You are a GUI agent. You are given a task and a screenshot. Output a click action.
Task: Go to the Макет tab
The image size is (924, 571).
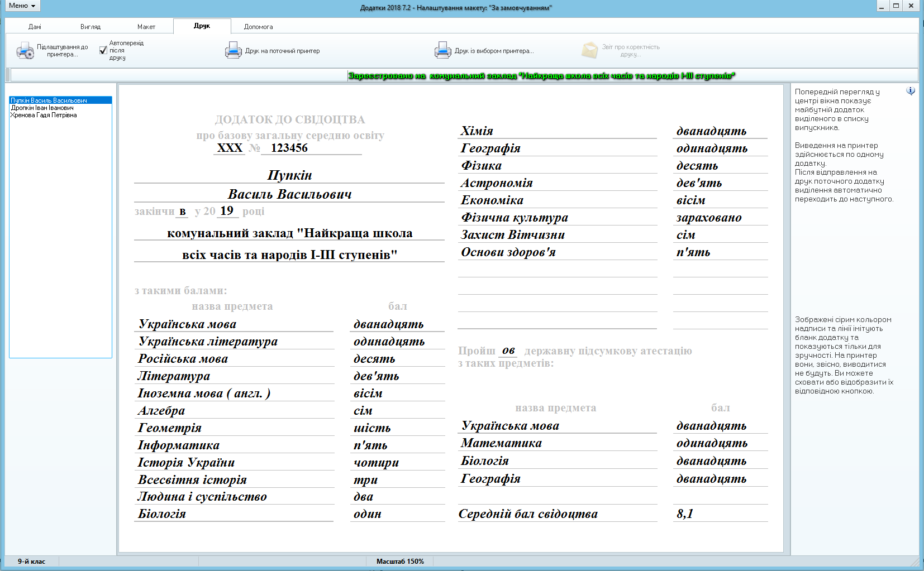(146, 27)
